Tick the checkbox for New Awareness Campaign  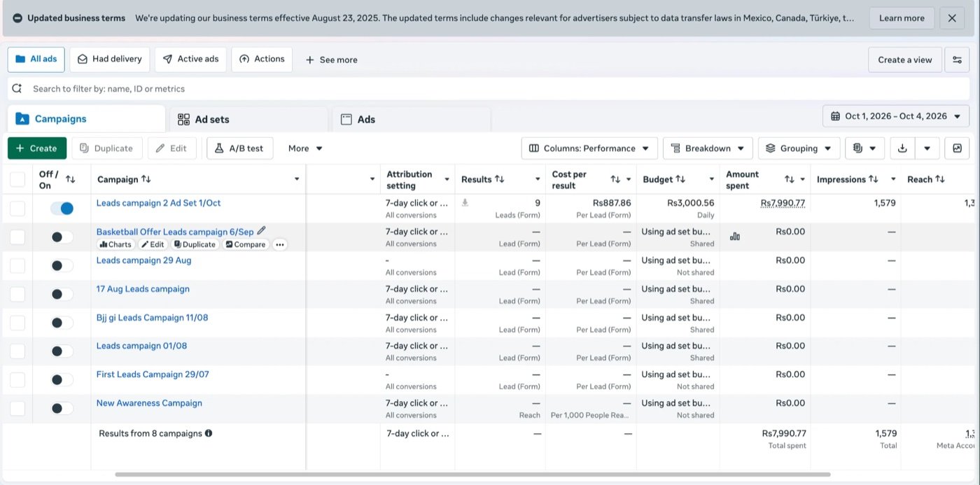pyautogui.click(x=17, y=408)
